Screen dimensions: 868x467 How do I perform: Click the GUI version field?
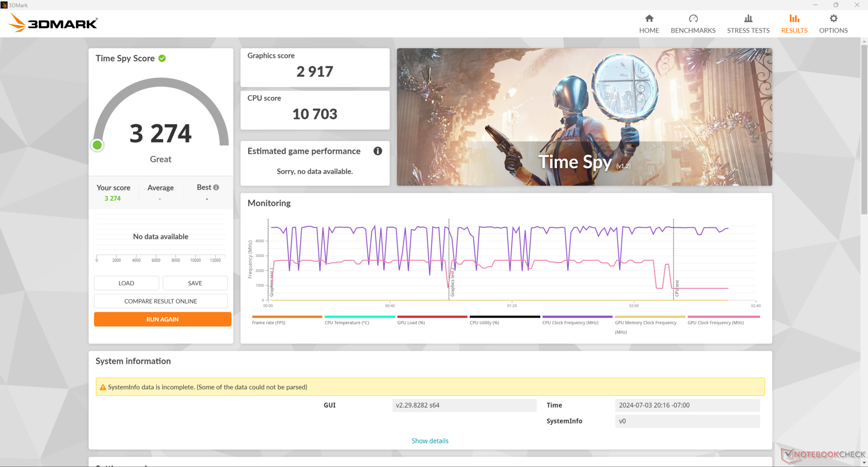point(464,405)
